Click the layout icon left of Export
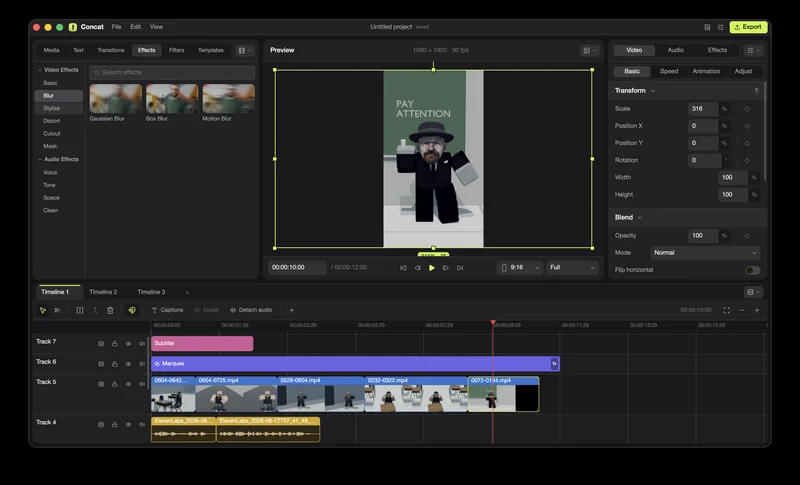This screenshot has width=800, height=485. click(707, 27)
